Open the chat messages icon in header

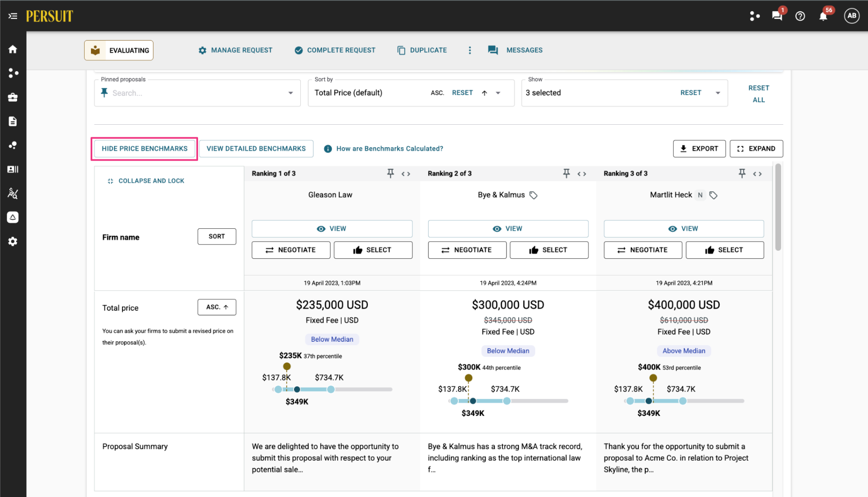point(777,16)
